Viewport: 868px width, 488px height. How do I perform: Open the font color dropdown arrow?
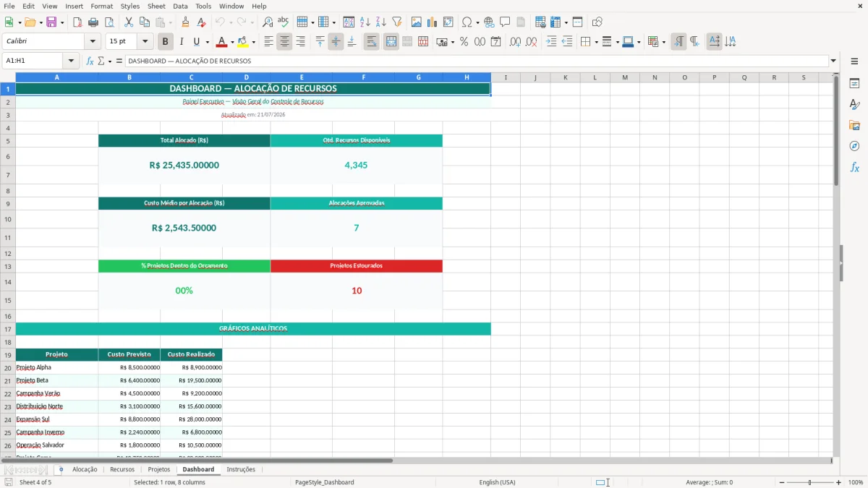(232, 42)
